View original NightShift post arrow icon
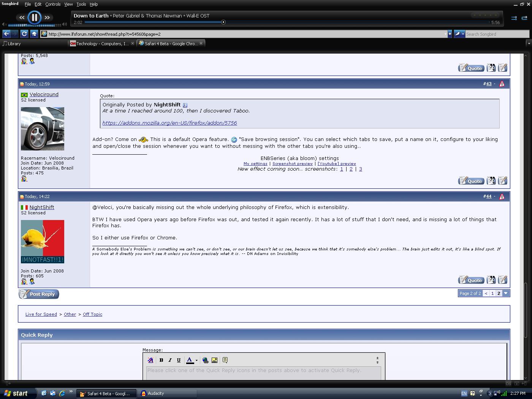This screenshot has width=532, height=399. coord(185,105)
